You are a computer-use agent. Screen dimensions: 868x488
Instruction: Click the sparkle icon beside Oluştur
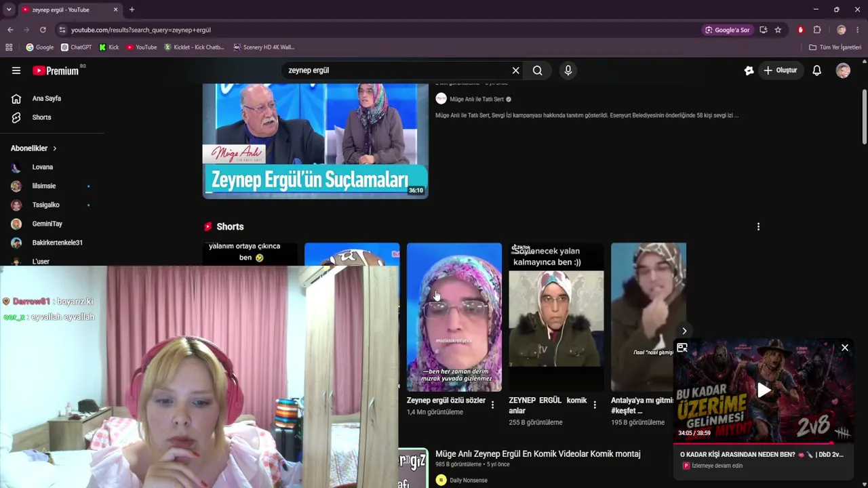749,70
